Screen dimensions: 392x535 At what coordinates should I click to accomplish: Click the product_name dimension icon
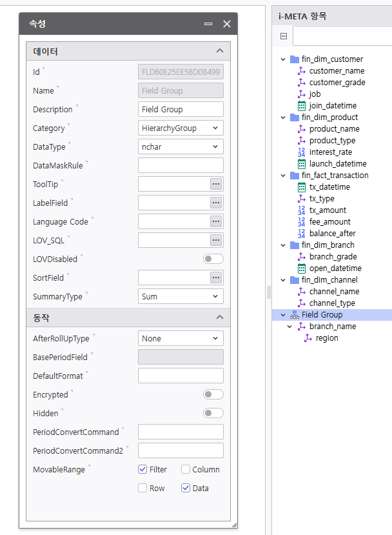(302, 129)
